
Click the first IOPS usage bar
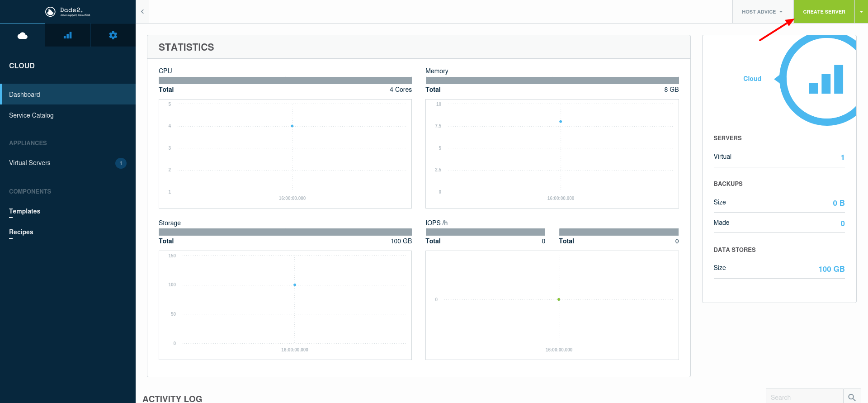click(x=485, y=232)
